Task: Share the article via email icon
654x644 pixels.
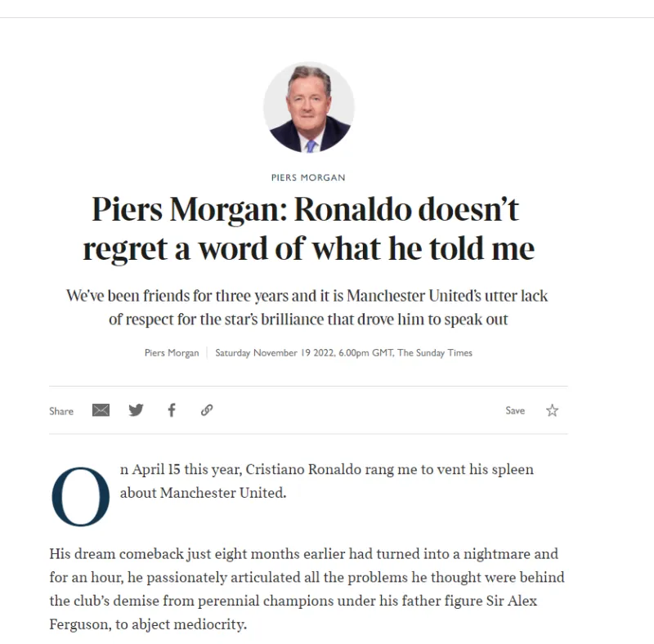Action: [x=101, y=410]
